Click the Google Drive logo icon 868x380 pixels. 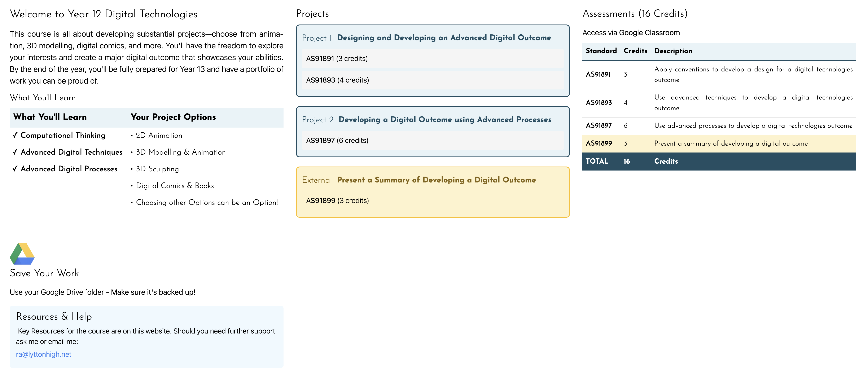click(22, 254)
